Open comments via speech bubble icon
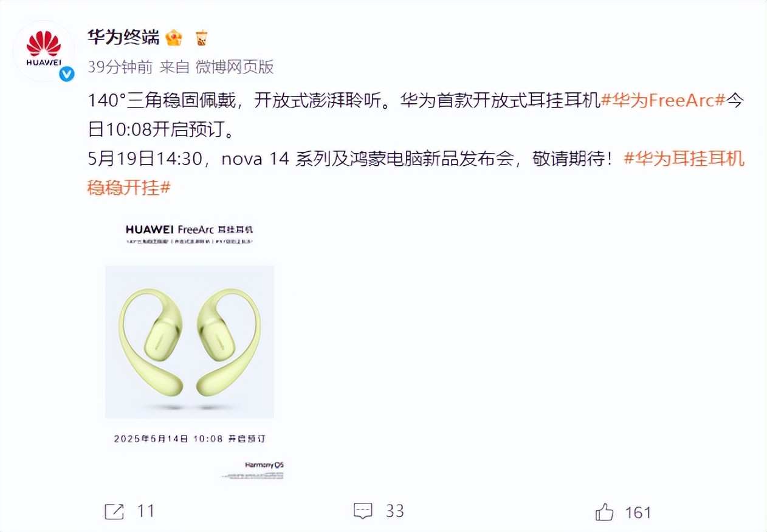This screenshot has height=532, width=767. [x=363, y=511]
